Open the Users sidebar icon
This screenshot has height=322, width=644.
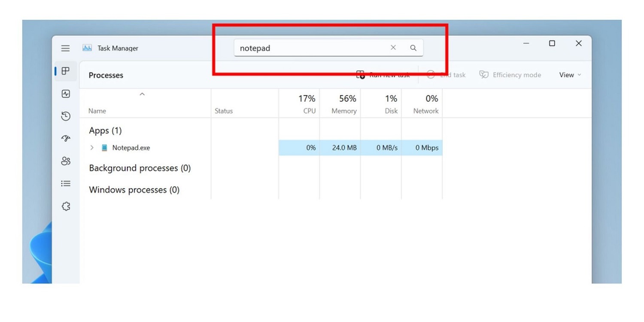[66, 161]
